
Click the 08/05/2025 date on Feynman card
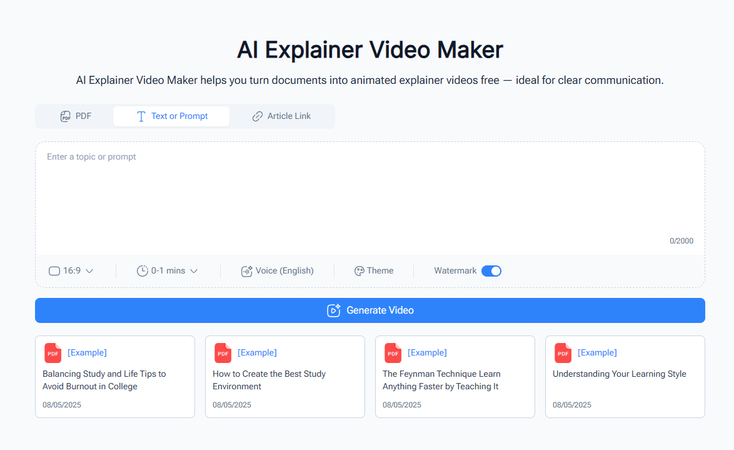click(x=402, y=405)
